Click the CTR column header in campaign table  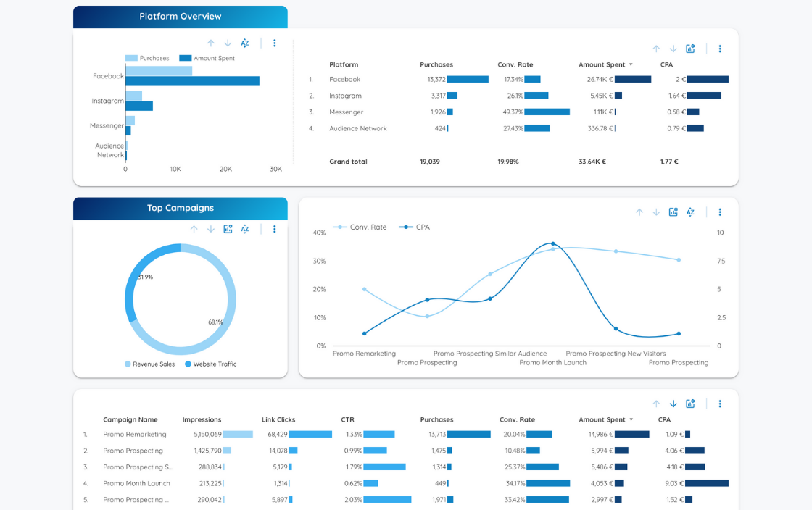pyautogui.click(x=347, y=420)
